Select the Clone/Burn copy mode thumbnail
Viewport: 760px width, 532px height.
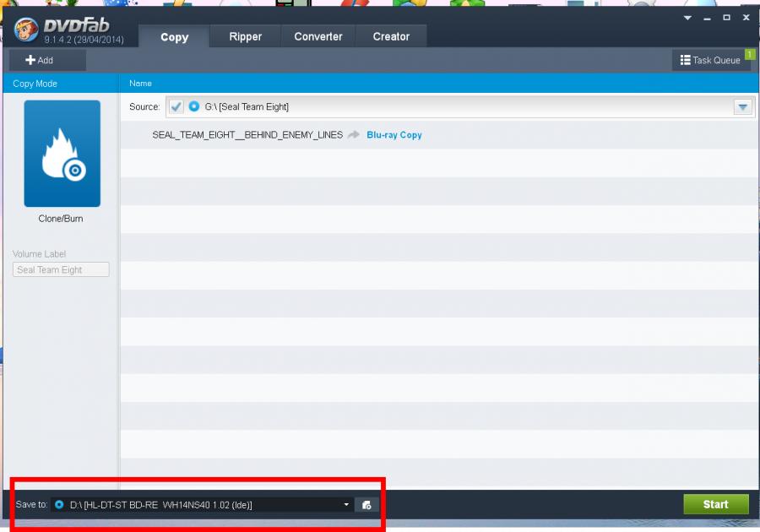click(62, 154)
